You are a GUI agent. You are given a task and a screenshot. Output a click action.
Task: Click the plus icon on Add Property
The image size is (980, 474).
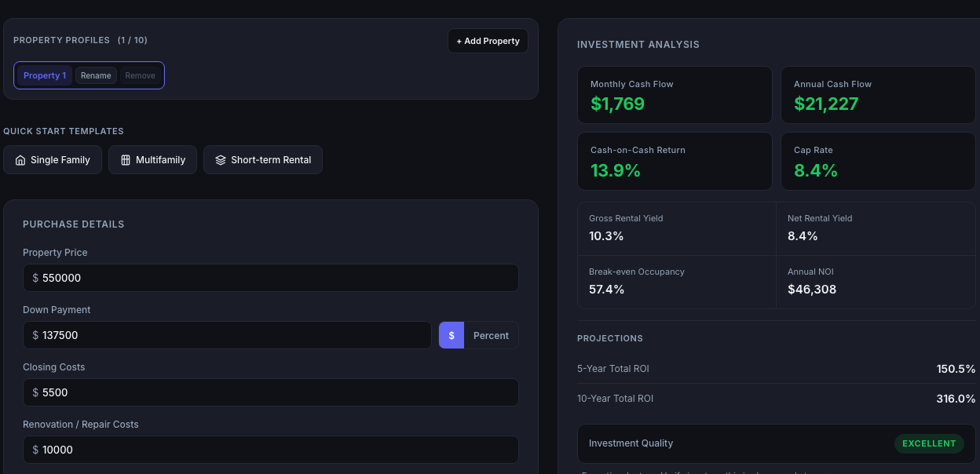coord(458,40)
